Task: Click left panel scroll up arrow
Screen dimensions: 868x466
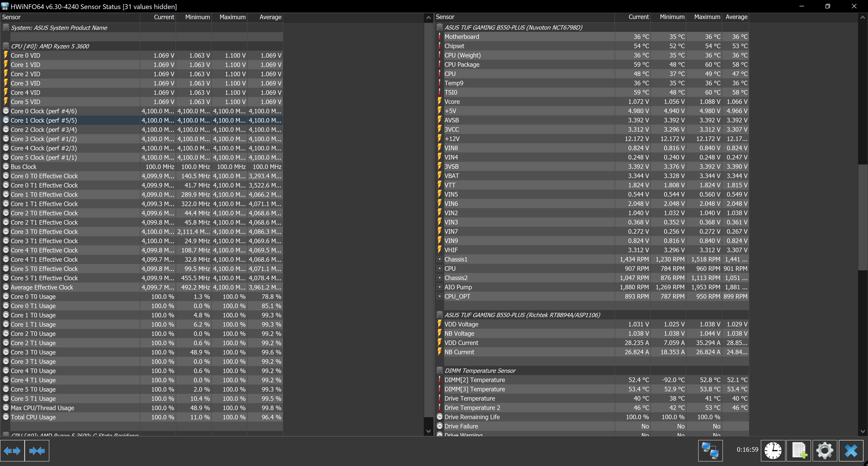Action: coord(428,18)
